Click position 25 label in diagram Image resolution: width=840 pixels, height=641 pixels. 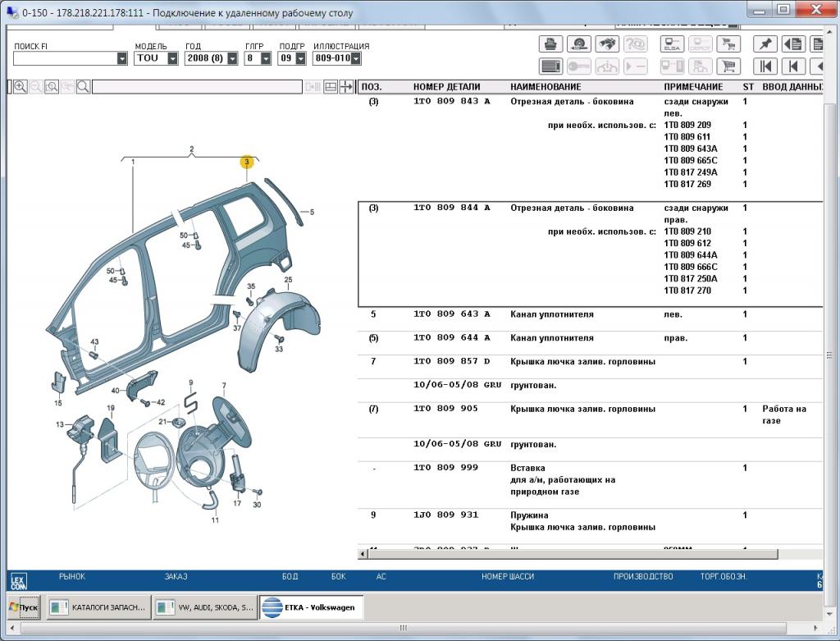click(288, 280)
